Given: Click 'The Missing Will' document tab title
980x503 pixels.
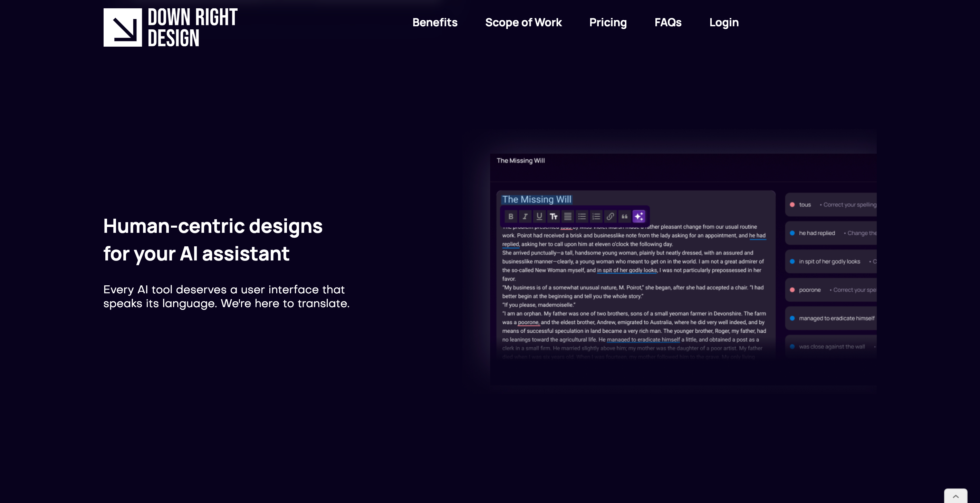Looking at the screenshot, I should click(x=520, y=161).
